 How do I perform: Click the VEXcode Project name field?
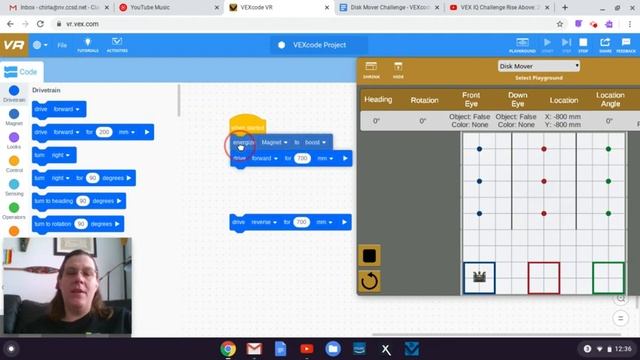pyautogui.click(x=319, y=45)
